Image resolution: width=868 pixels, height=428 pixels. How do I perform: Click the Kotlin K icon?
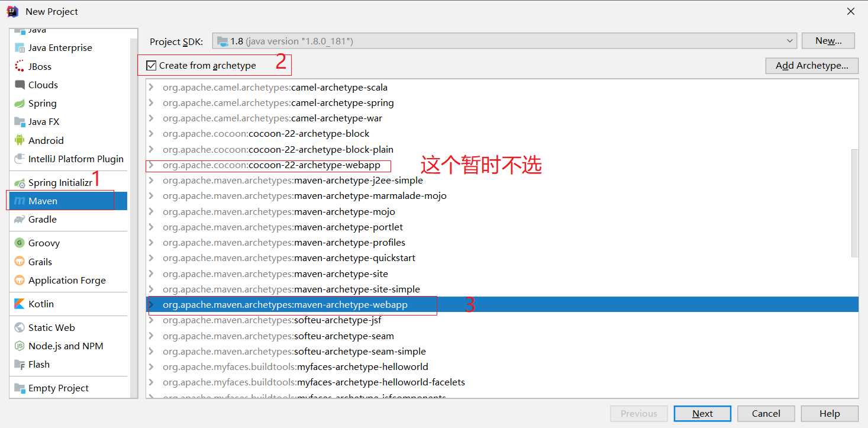coord(20,304)
